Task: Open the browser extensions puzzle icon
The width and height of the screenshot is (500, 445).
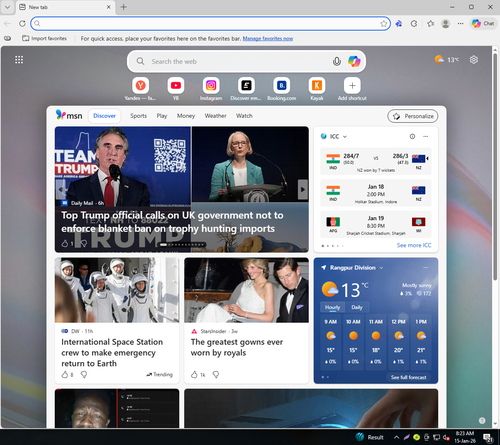Action: point(414,24)
